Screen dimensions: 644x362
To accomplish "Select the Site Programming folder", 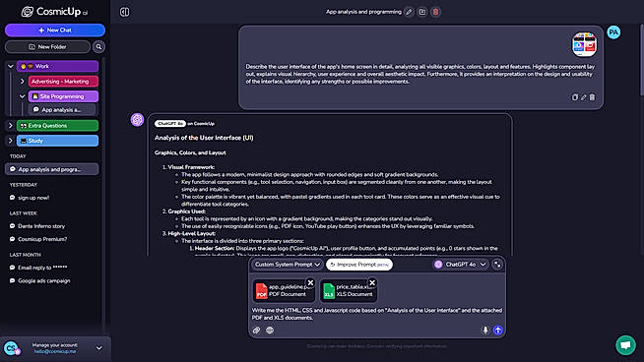I will [63, 96].
